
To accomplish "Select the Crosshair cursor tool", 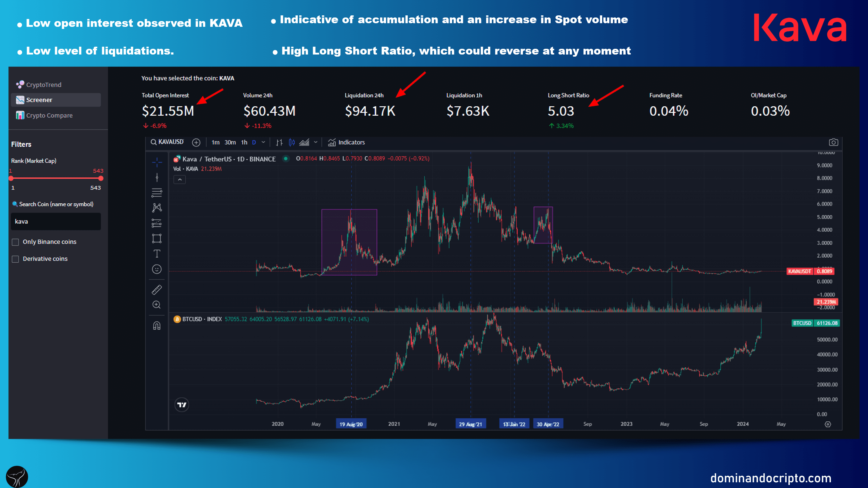I will point(157,162).
